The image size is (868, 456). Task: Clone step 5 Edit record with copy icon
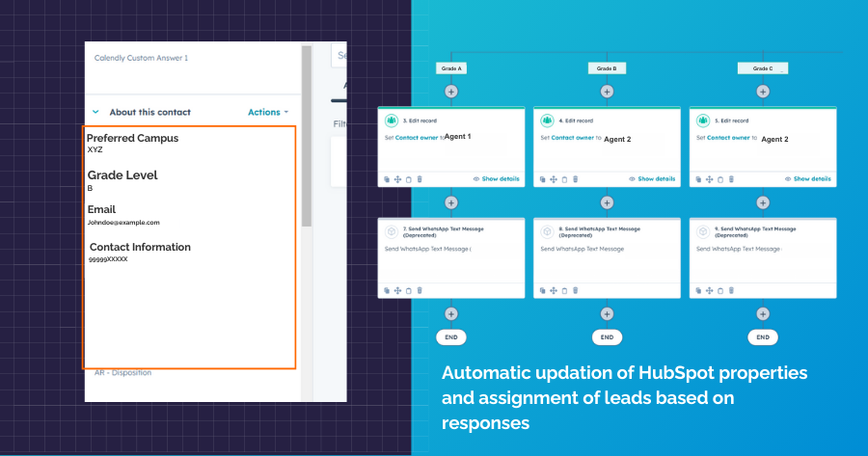(x=698, y=179)
